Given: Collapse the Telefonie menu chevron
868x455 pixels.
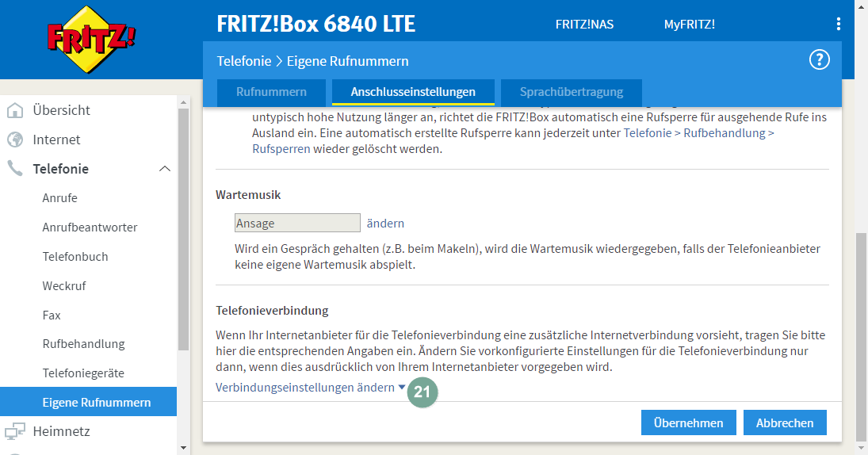Looking at the screenshot, I should (x=165, y=169).
